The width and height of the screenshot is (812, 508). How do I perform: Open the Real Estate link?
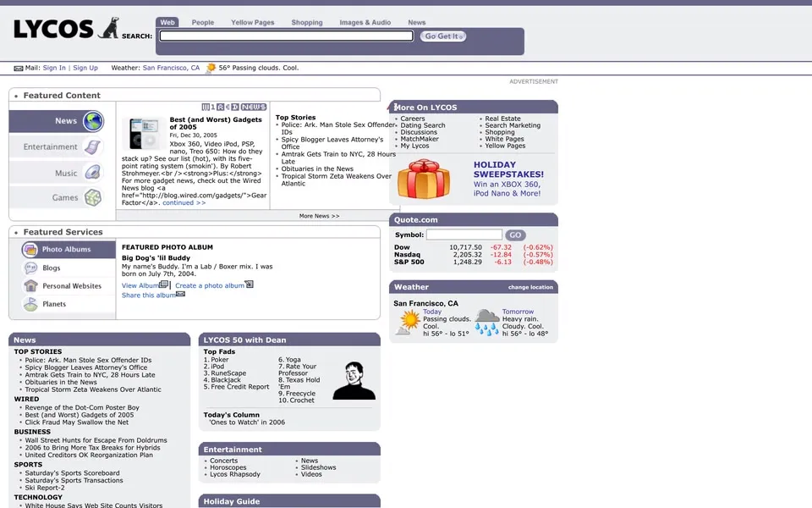(502, 119)
